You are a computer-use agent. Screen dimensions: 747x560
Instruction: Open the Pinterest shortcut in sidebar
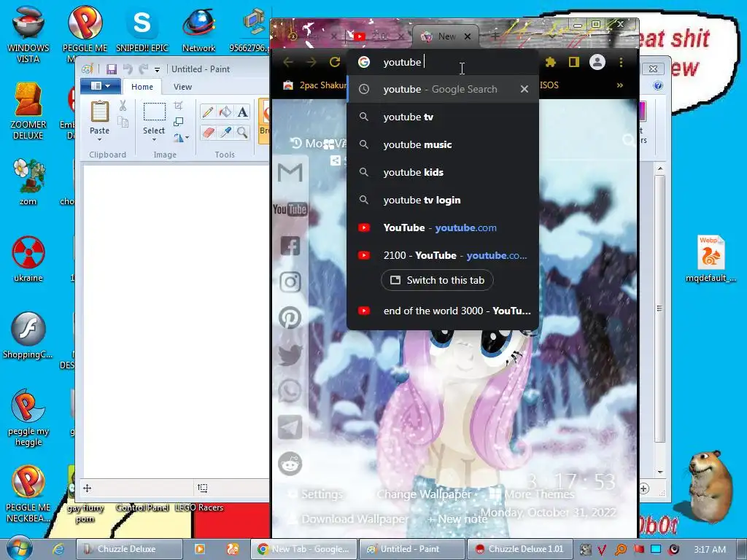coord(290,318)
